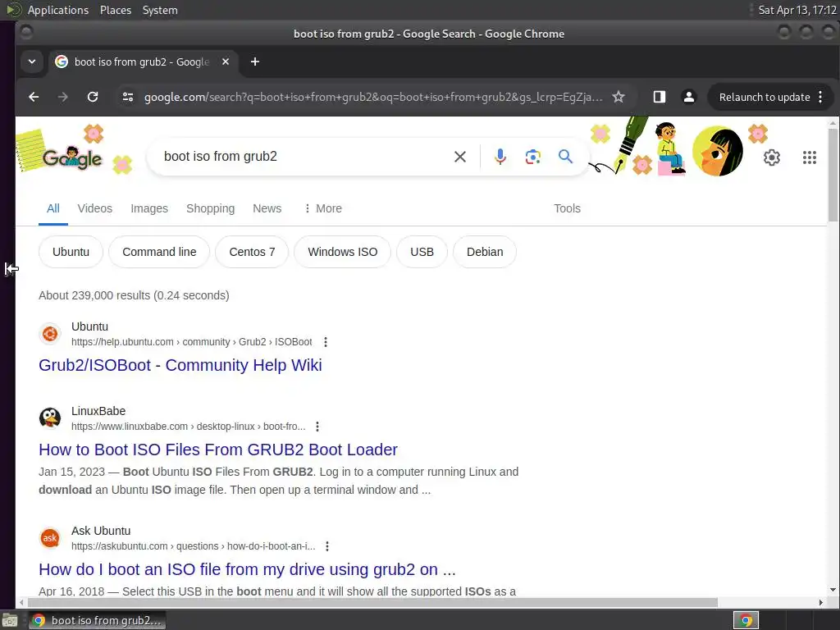This screenshot has width=840, height=630.
Task: Open Google quick settings gear
Action: tap(771, 157)
